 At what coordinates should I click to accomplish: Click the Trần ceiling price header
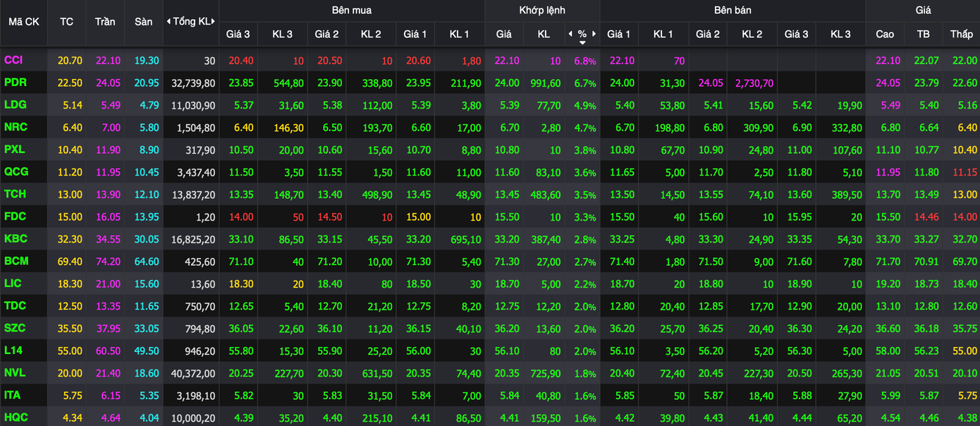pos(105,21)
